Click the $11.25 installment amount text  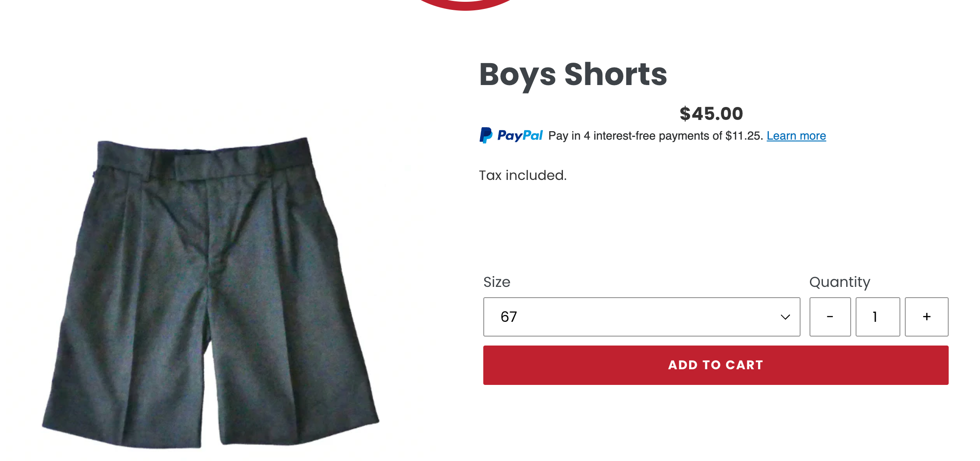pos(743,136)
